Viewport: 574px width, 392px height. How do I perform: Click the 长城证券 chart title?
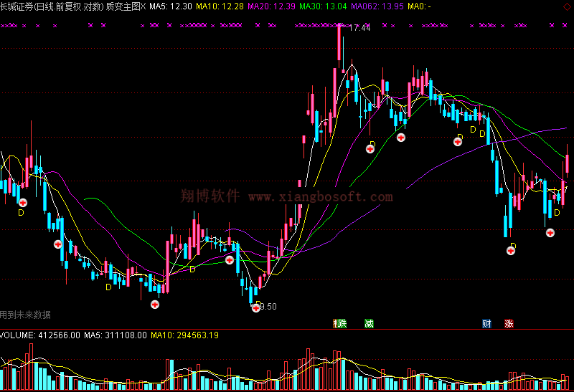tap(17, 6)
